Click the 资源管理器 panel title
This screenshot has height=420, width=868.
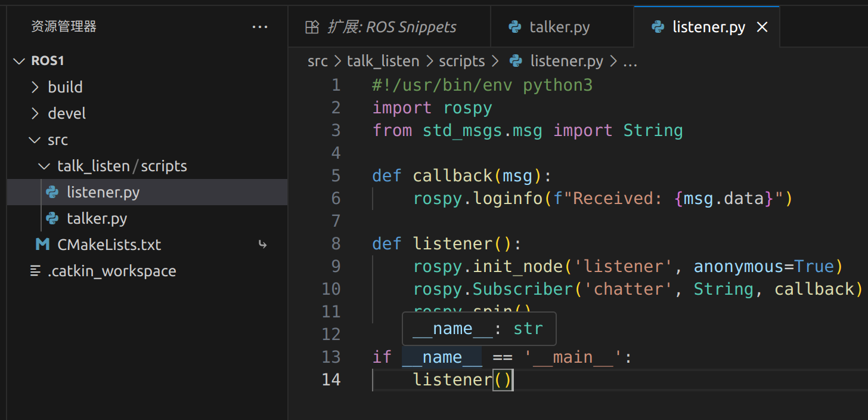(x=64, y=26)
